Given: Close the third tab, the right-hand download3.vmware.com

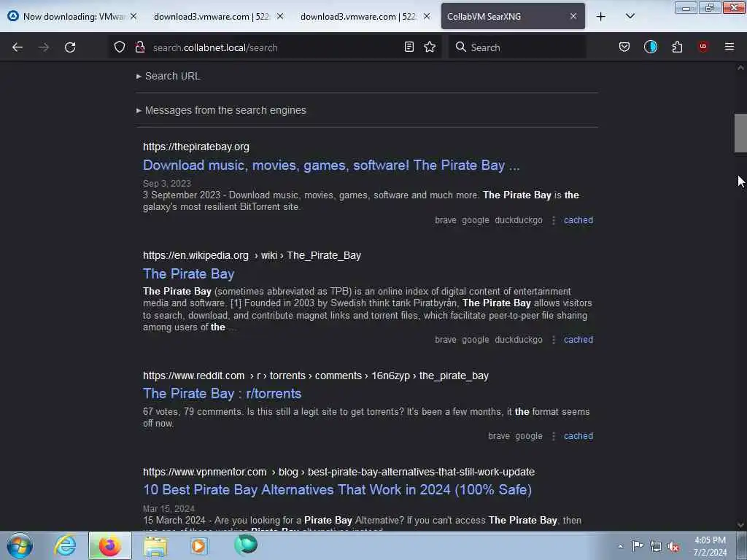Looking at the screenshot, I should (x=427, y=16).
